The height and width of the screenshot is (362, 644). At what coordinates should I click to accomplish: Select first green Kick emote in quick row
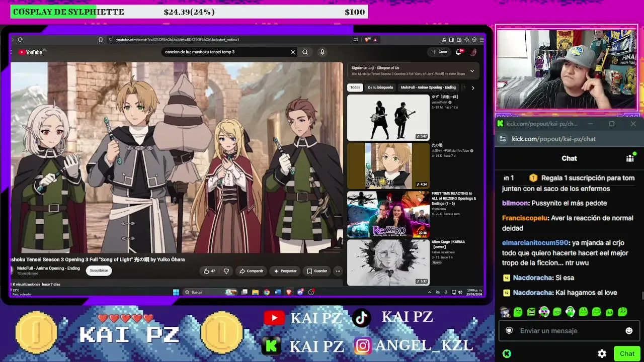pos(518,312)
